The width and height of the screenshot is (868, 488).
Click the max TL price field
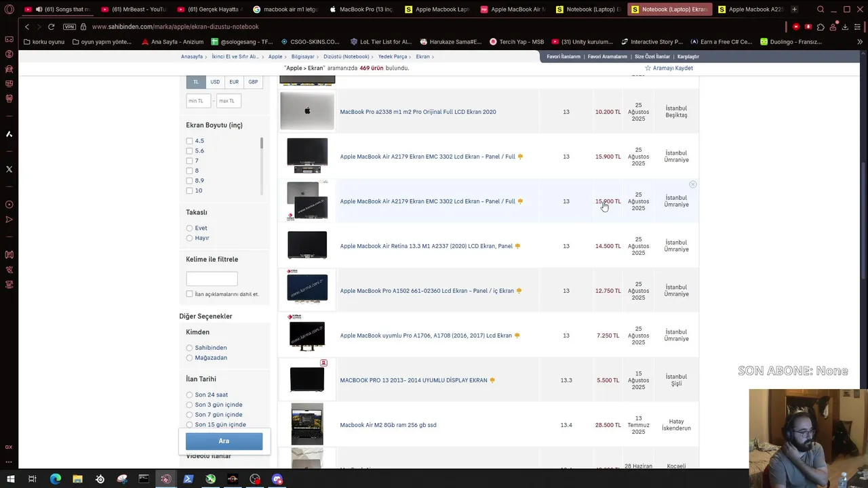click(x=229, y=101)
